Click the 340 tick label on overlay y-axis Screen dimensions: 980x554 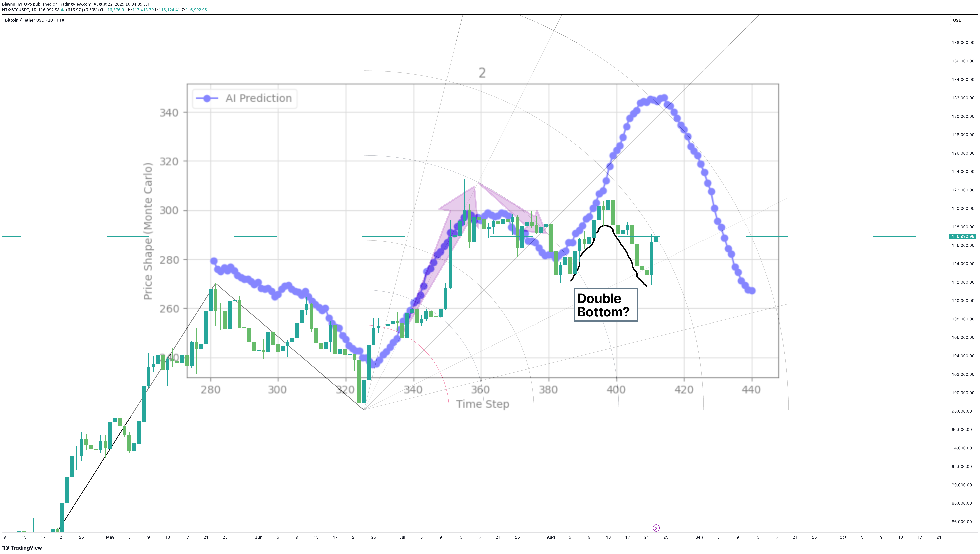click(x=169, y=113)
